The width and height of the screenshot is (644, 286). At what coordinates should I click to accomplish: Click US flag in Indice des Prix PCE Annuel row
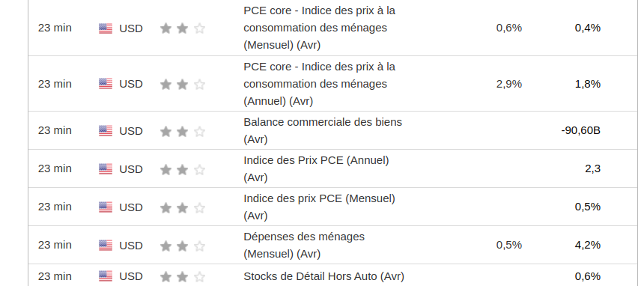tap(106, 169)
